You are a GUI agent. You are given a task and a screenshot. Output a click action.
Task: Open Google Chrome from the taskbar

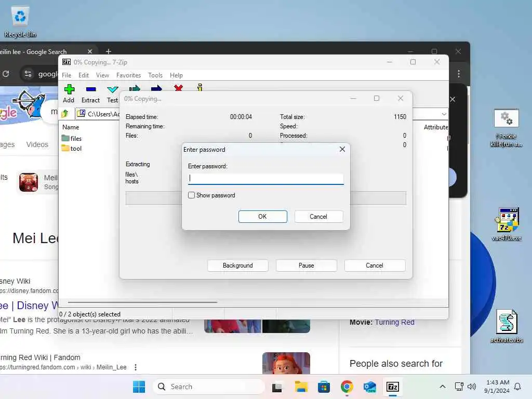click(347, 387)
